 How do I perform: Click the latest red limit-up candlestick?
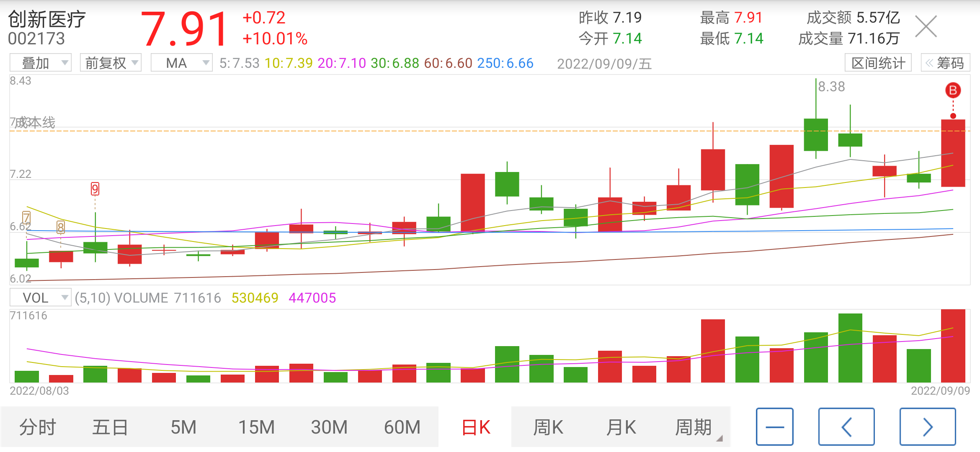point(953,153)
